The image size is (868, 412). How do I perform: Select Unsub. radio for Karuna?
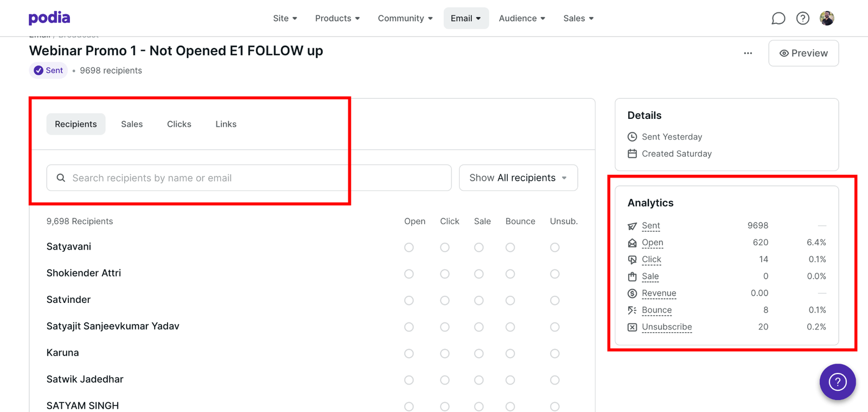(x=554, y=354)
